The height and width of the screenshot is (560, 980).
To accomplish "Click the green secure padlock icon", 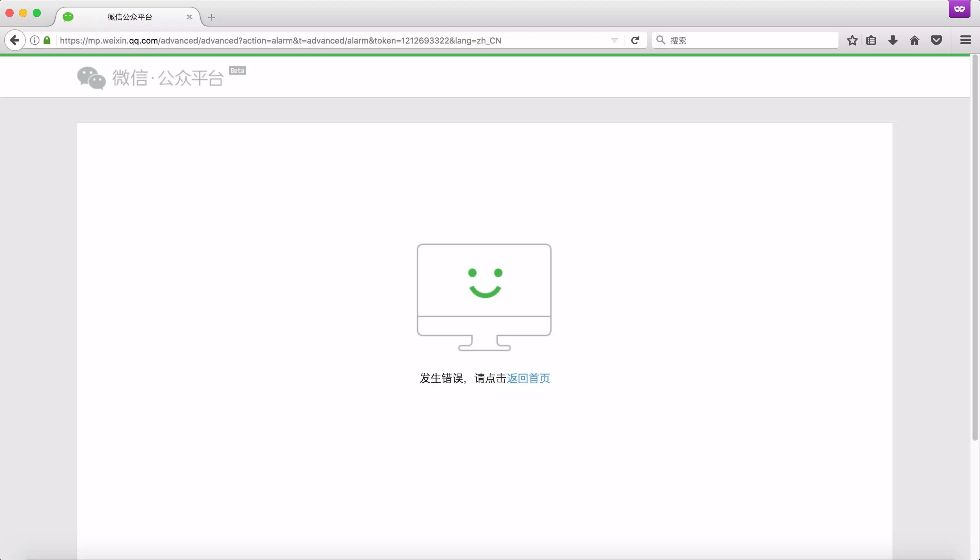I will click(x=47, y=40).
